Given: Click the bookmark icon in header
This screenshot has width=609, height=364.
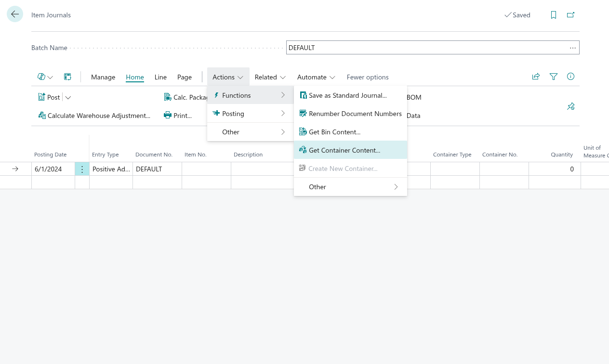Looking at the screenshot, I should [x=554, y=15].
